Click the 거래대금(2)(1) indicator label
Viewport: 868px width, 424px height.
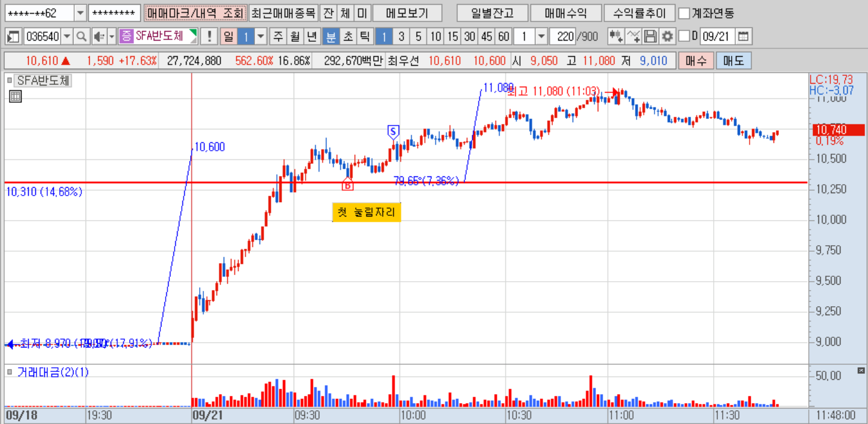(53, 372)
